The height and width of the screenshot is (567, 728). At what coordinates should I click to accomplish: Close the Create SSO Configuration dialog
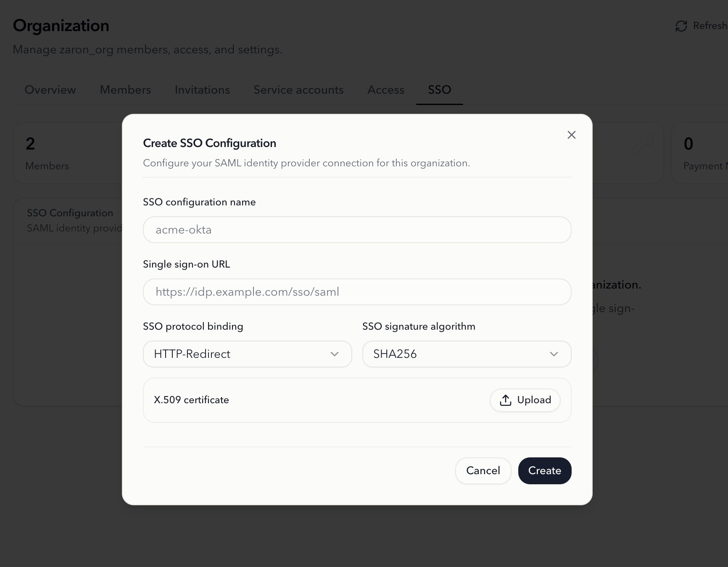(571, 135)
